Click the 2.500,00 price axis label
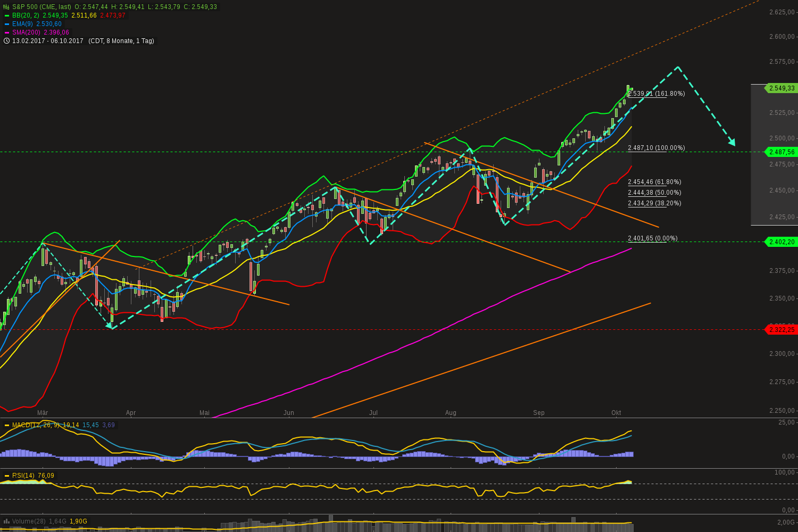This screenshot has width=798, height=532. 782,138
